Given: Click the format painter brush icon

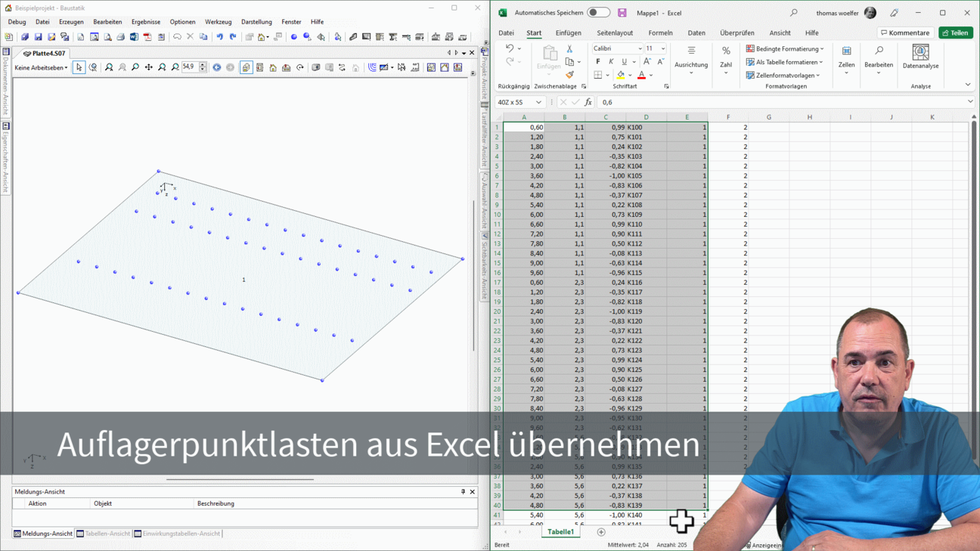Looking at the screenshot, I should pyautogui.click(x=569, y=75).
